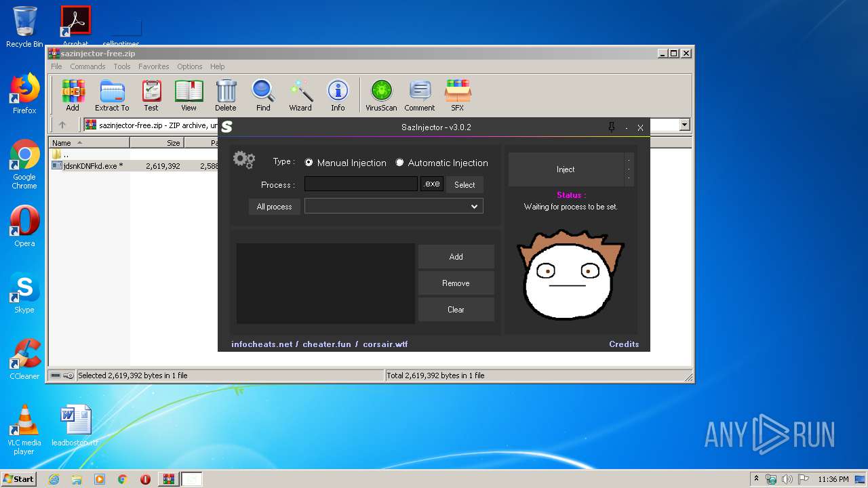Click the Clear button
This screenshot has height=488, width=868.
pyautogui.click(x=456, y=310)
